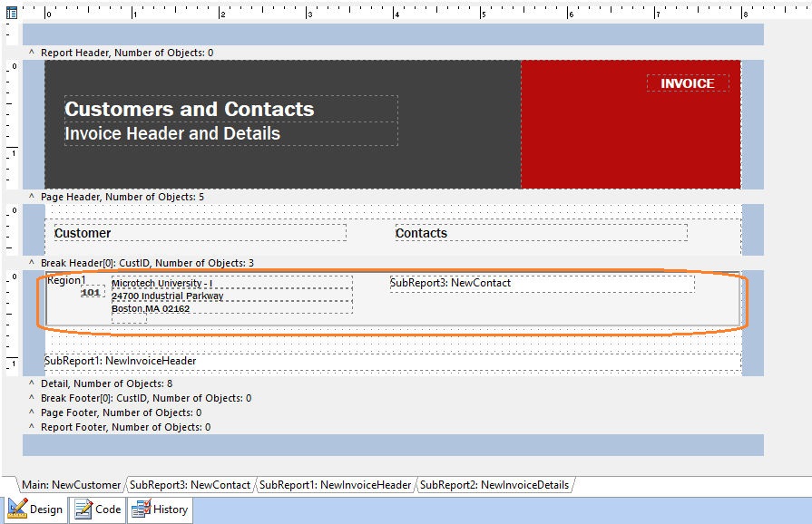
Task: Open SubReport2: NewInvoiceDetails tab
Action: pyautogui.click(x=494, y=485)
